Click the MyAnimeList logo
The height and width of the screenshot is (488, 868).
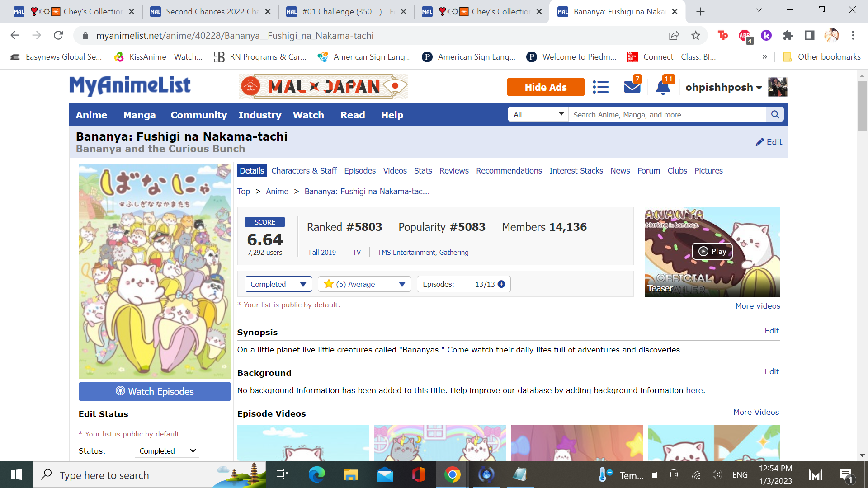[130, 86]
